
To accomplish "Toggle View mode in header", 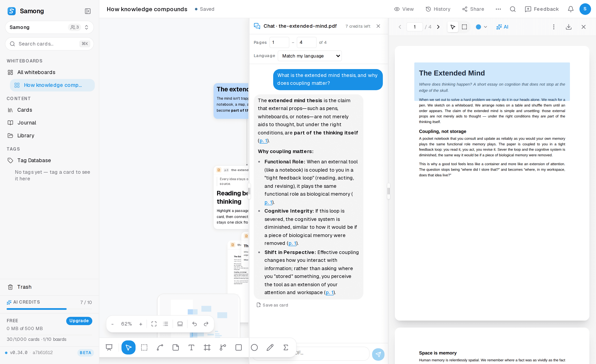I will pyautogui.click(x=404, y=9).
